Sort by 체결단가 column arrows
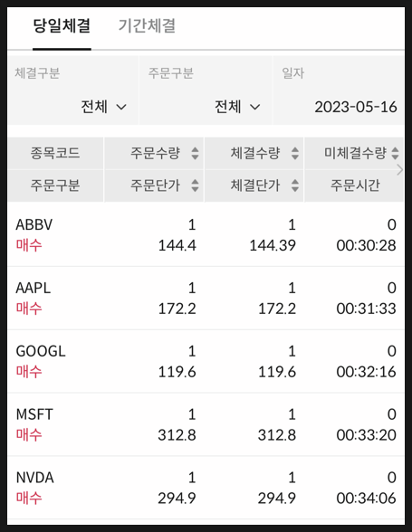This screenshot has height=532, width=412. pyautogui.click(x=295, y=185)
